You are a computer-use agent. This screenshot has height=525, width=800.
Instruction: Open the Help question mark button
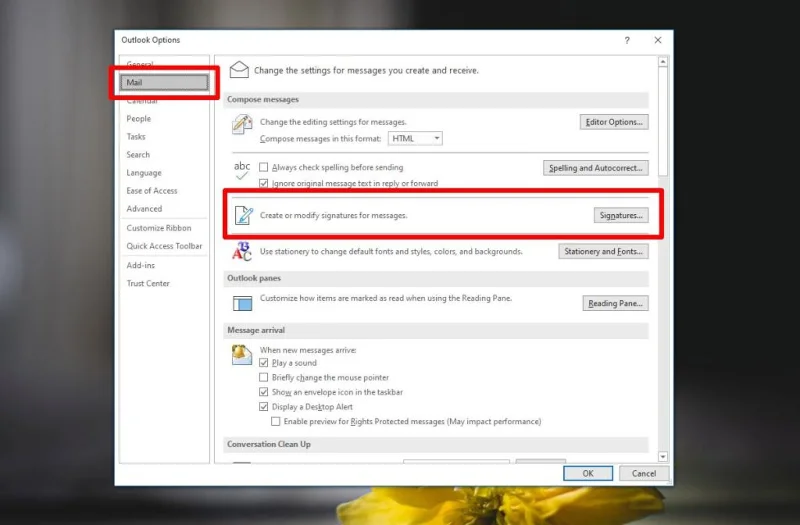point(627,40)
